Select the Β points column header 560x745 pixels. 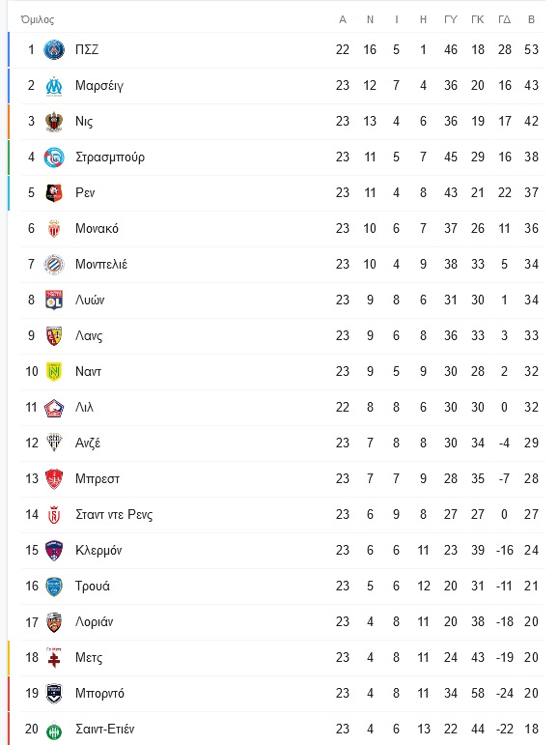532,19
